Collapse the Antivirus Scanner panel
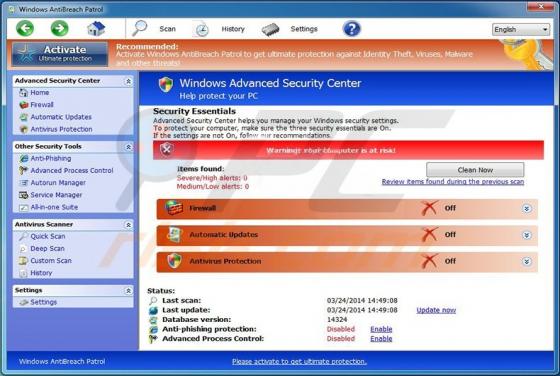Image resolution: width=560 pixels, height=376 pixels. 128,225
